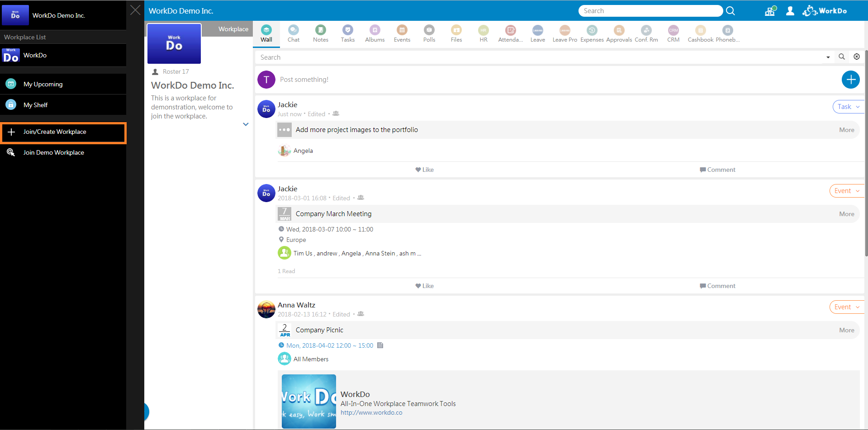
Task: Select WorkDo in the Workplace List
Action: (63, 55)
